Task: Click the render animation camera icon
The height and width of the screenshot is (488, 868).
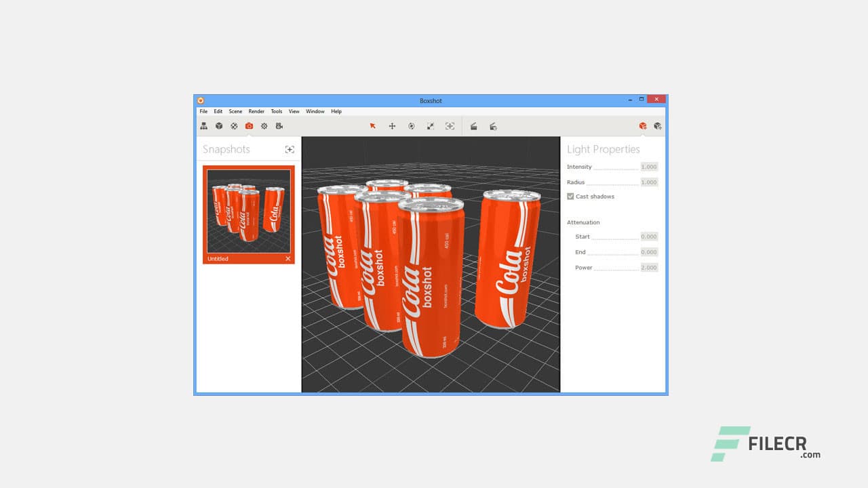Action: pos(279,126)
